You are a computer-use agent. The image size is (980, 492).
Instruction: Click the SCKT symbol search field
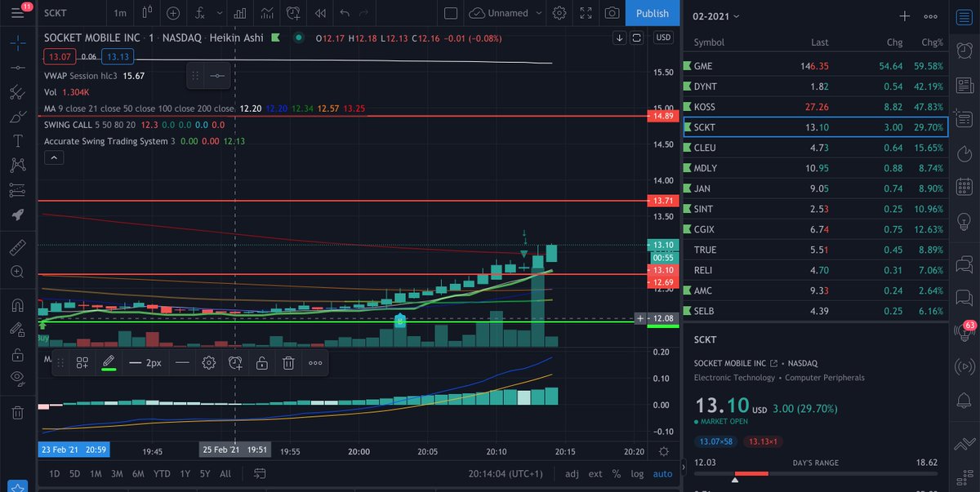72,13
